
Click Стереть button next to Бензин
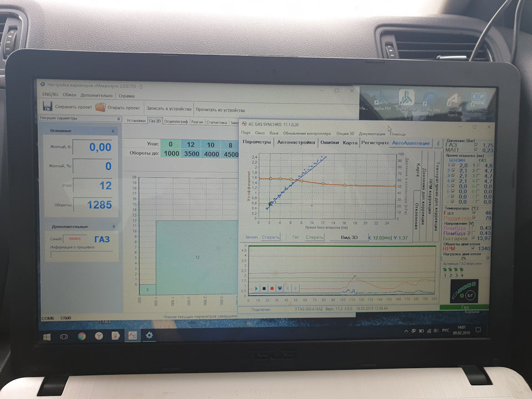click(270, 237)
